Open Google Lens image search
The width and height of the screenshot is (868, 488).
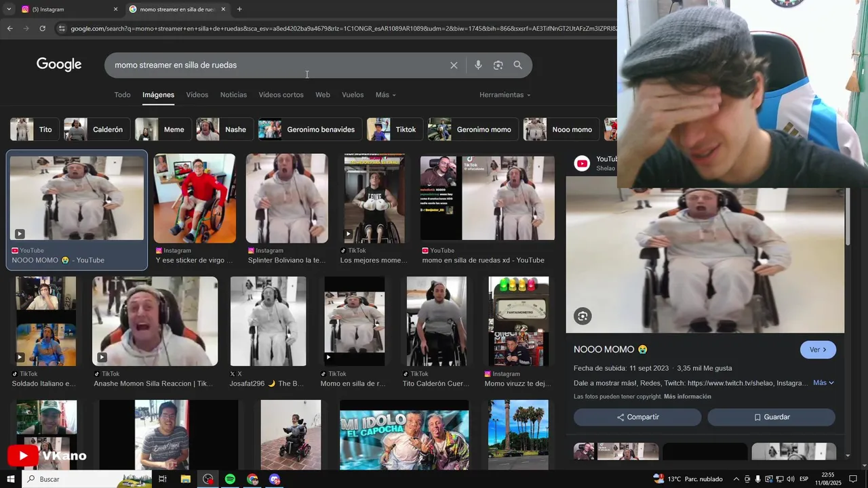click(x=498, y=65)
